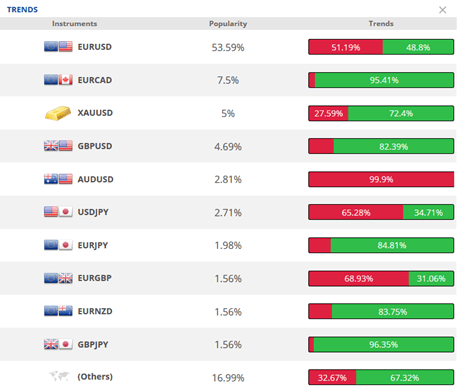Image resolution: width=457 pixels, height=389 pixels.
Task: Open USDJPY via its flags icon
Action: [58, 212]
